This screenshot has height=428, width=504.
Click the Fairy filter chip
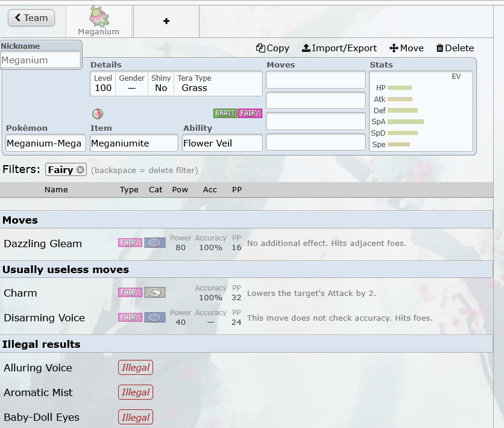pos(66,169)
